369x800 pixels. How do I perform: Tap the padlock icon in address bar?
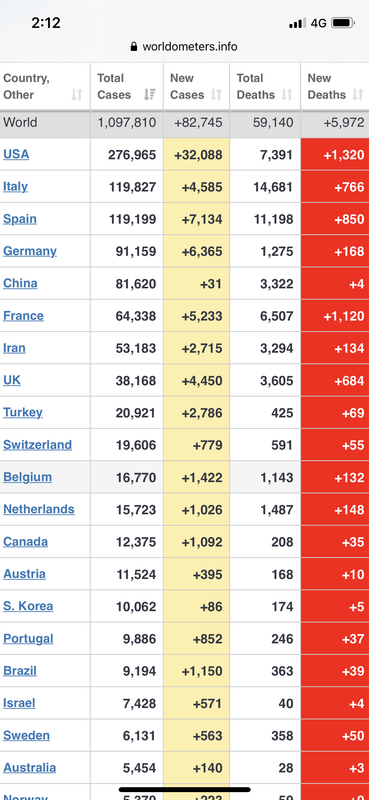click(134, 47)
